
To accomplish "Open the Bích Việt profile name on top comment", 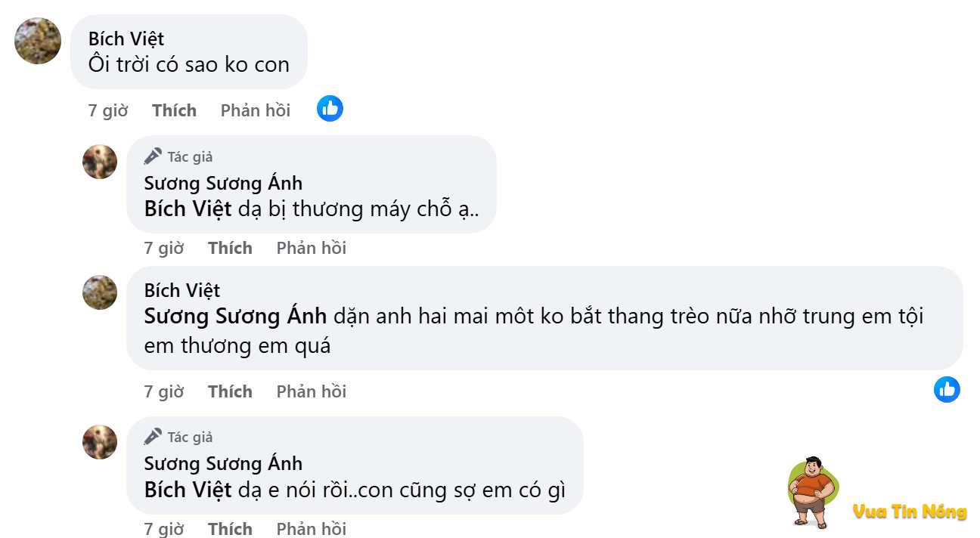I will click(x=126, y=39).
